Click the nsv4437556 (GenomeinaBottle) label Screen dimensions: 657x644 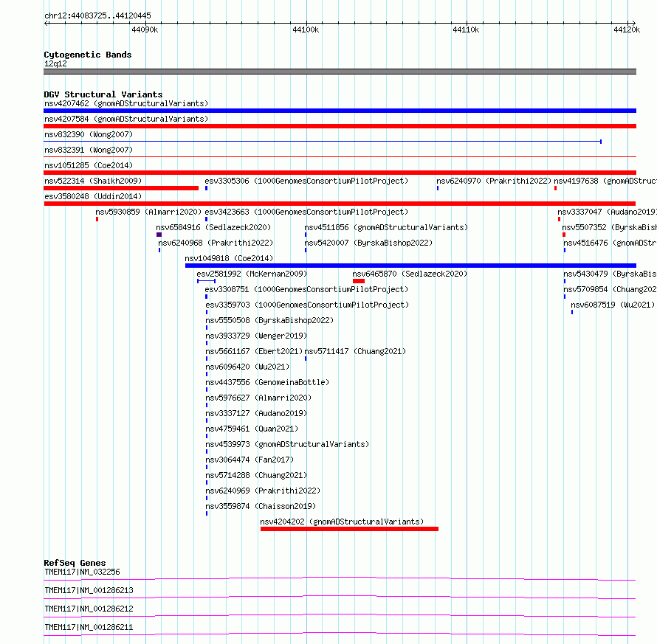tap(267, 382)
